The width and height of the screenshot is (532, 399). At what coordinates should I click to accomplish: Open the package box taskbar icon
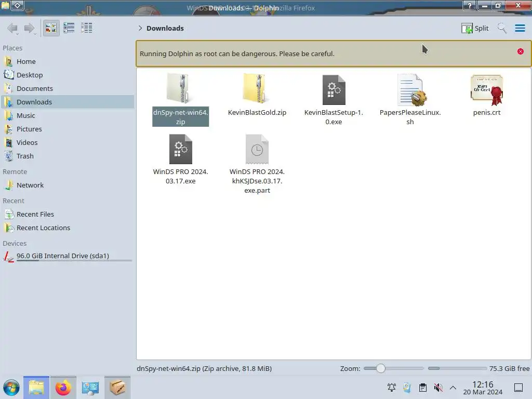[x=117, y=388]
